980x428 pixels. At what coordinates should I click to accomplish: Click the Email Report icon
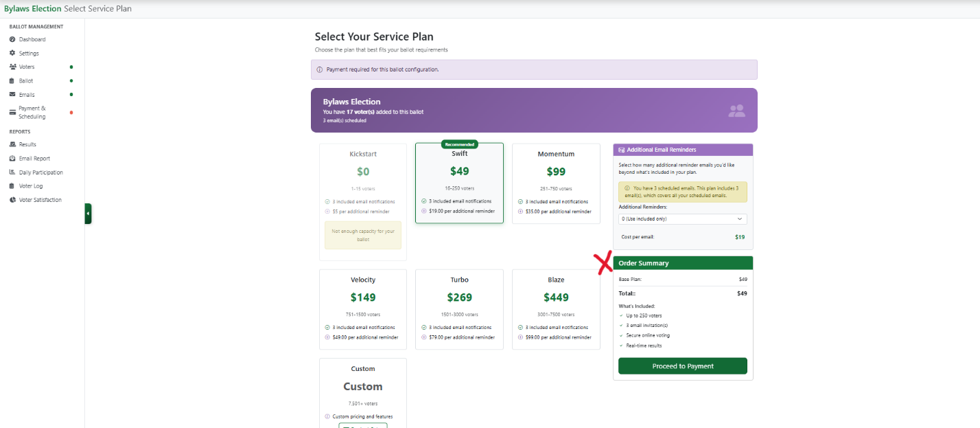tap(12, 158)
